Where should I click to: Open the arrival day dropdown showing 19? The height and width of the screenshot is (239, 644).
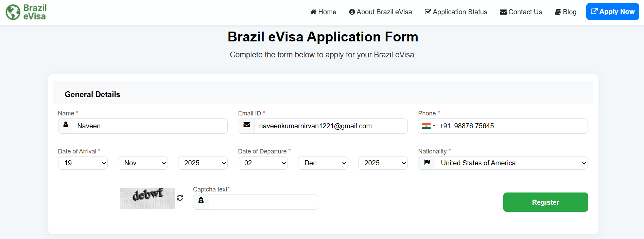[83, 163]
